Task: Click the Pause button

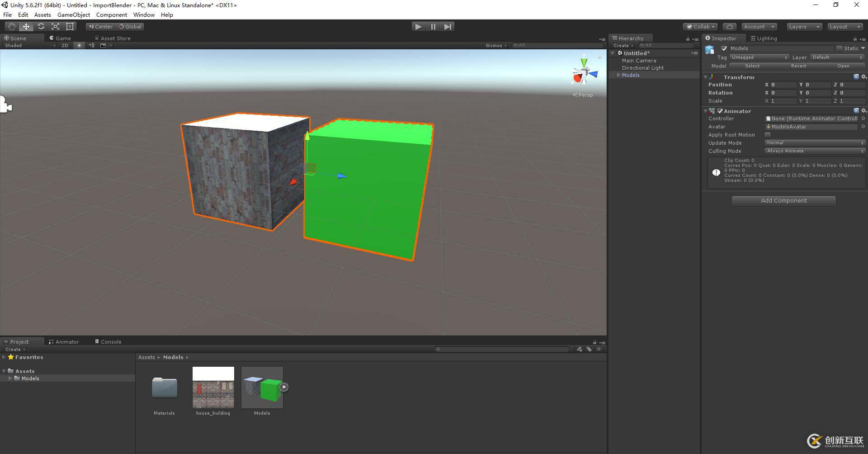Action: point(433,27)
